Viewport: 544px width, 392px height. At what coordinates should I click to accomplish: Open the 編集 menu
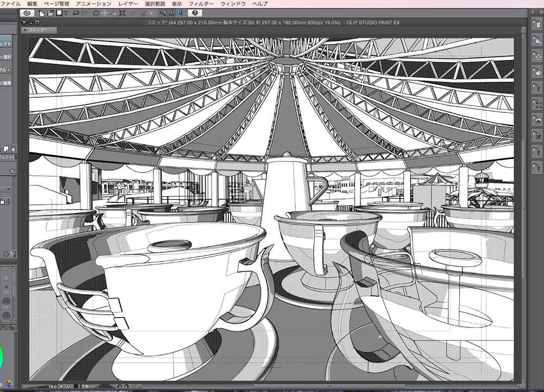32,4
